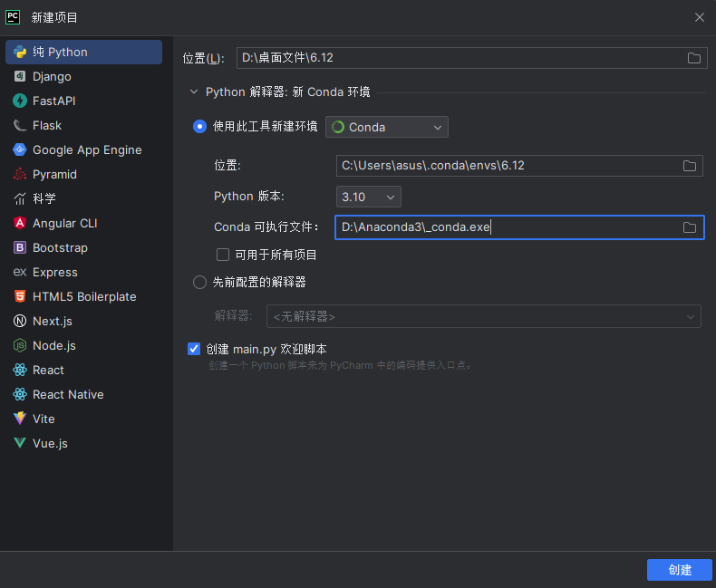Viewport: 716px width, 588px height.
Task: Click the 创建一个 Python 脚本 hint text
Action: click(341, 366)
